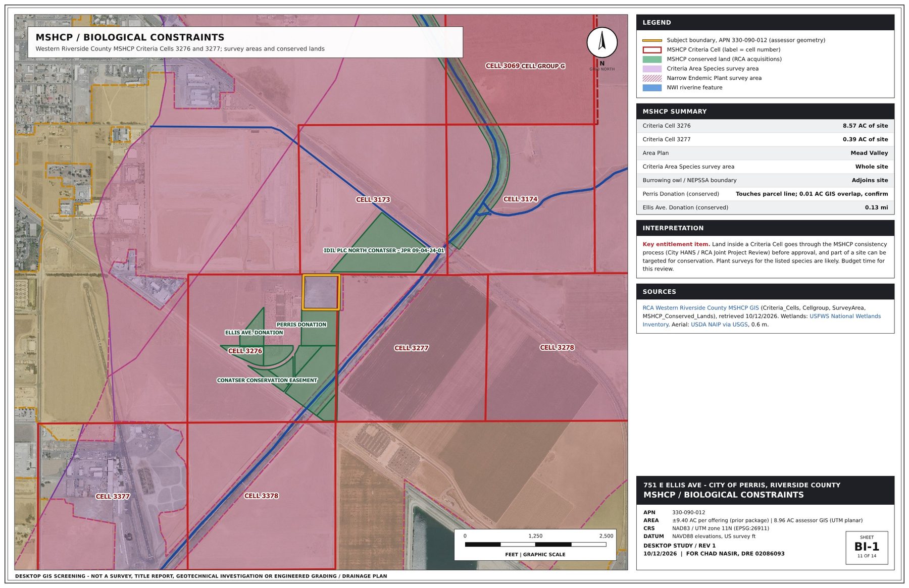
Task: Select the MSHCP conserved land green swatch
Action: (x=651, y=59)
